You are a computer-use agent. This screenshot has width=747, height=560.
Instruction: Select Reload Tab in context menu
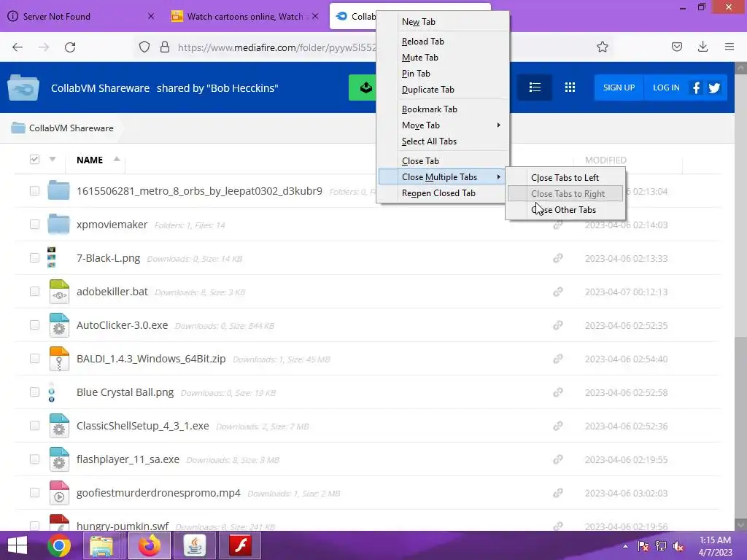click(444, 42)
